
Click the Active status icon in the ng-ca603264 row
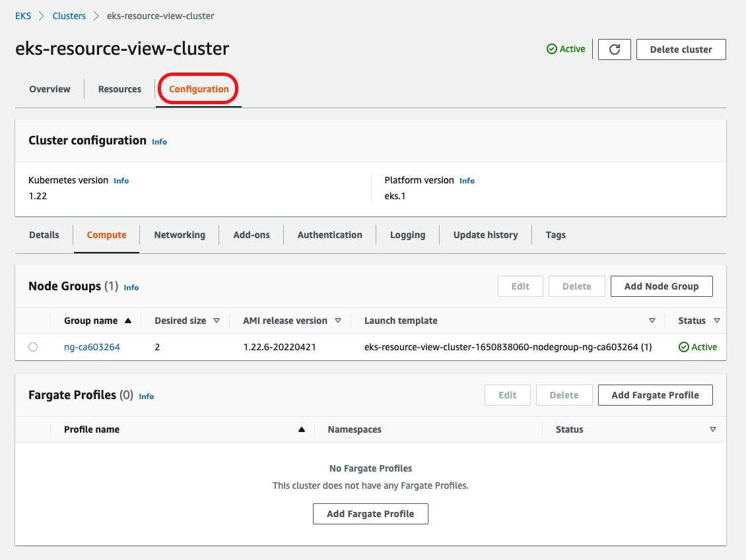684,347
